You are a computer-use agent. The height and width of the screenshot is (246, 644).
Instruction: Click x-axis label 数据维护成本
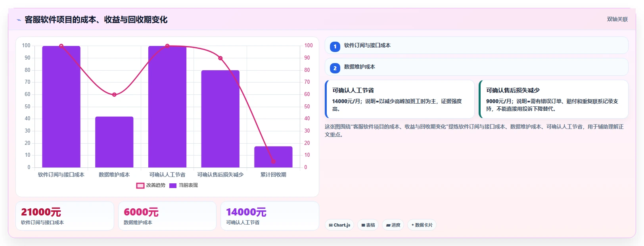[x=114, y=175]
